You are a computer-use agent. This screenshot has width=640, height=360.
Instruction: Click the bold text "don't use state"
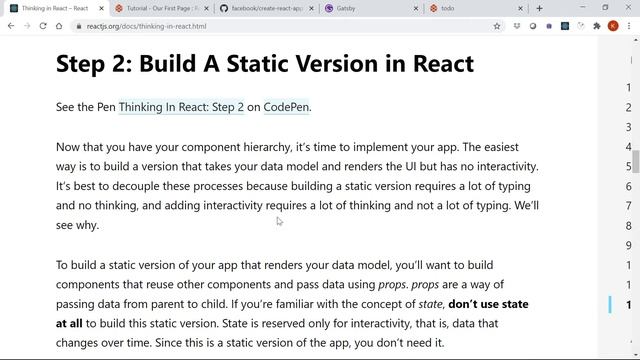pos(488,304)
